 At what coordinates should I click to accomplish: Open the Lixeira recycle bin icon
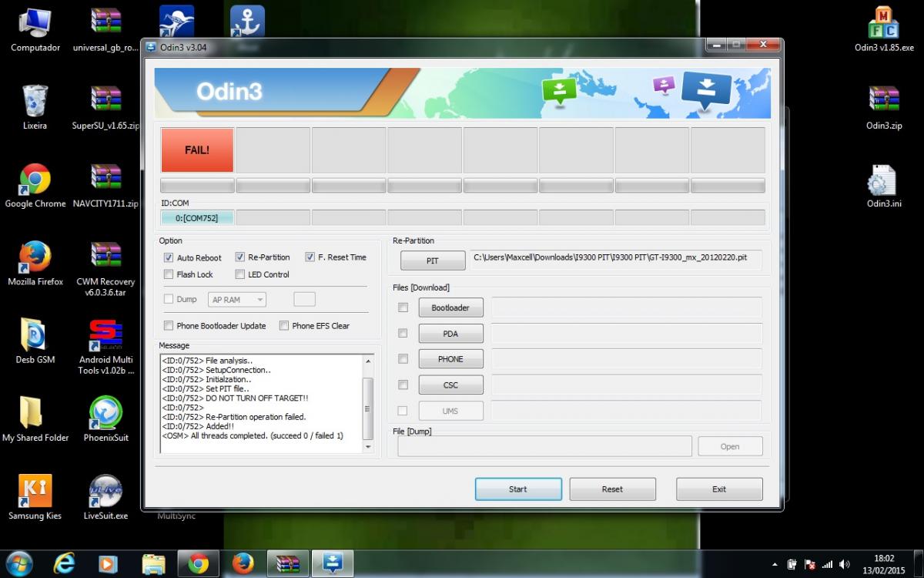pyautogui.click(x=35, y=106)
